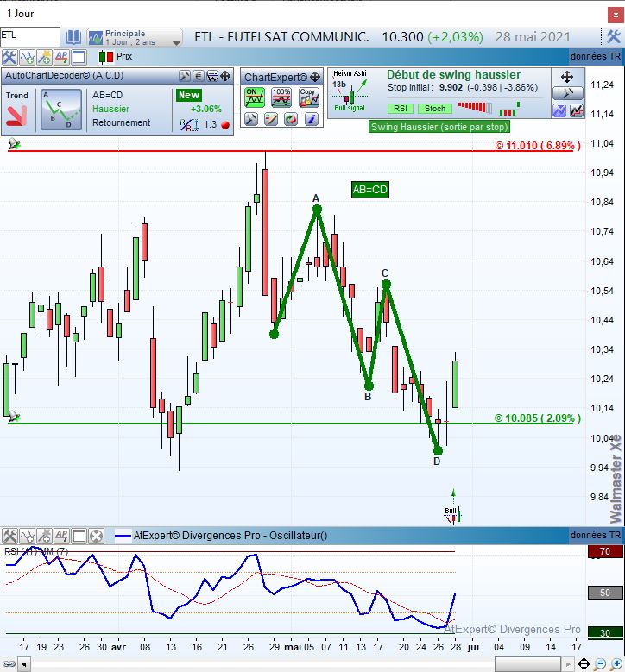The height and width of the screenshot is (672, 625).
Task: Add a drawing object to price chart
Action: 44,57
